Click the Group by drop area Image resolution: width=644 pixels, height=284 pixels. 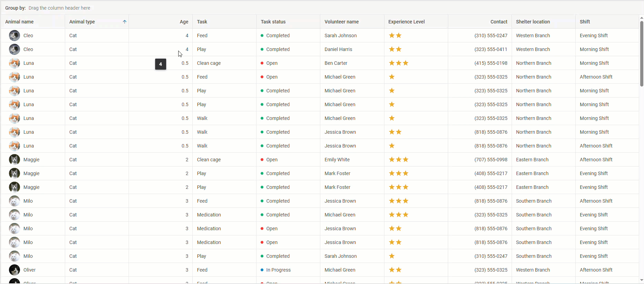pyautogui.click(x=59, y=8)
